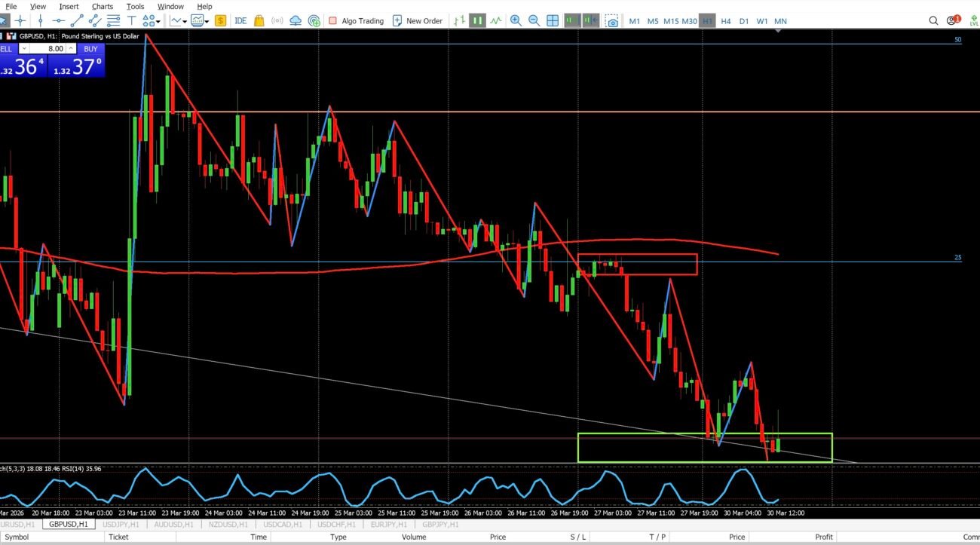
Task: Select the red rectangle on the chart
Action: point(637,256)
